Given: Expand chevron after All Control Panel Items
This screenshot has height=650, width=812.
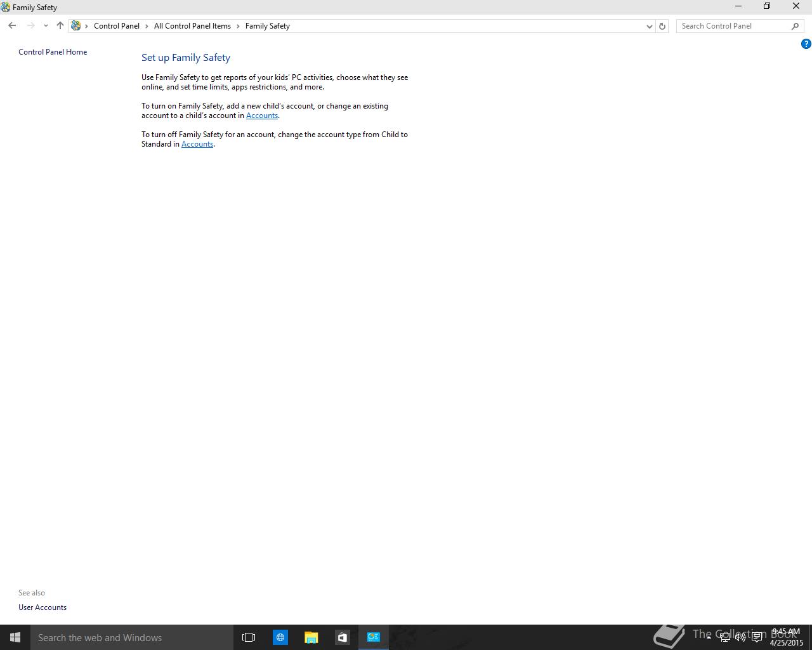Looking at the screenshot, I should coord(239,26).
